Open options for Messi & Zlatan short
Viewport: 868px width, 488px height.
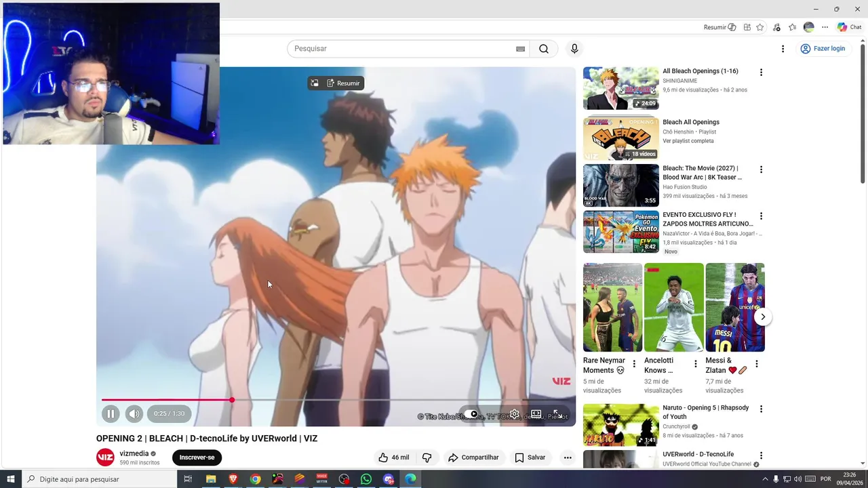(x=757, y=364)
